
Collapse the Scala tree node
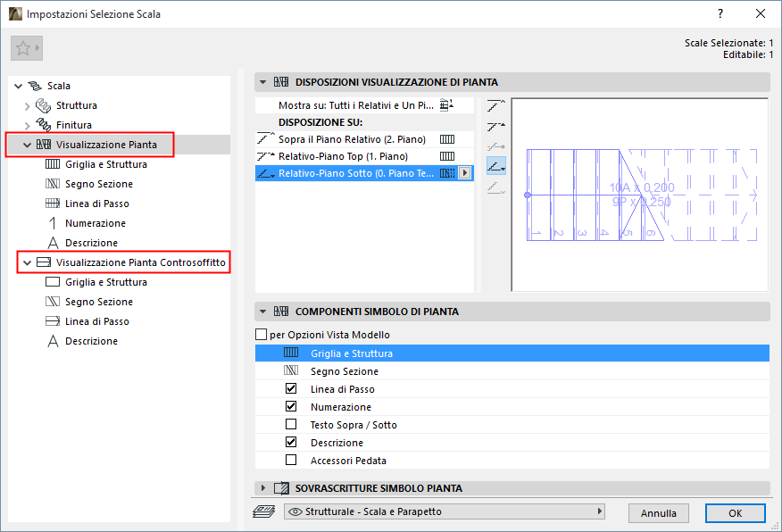19,86
